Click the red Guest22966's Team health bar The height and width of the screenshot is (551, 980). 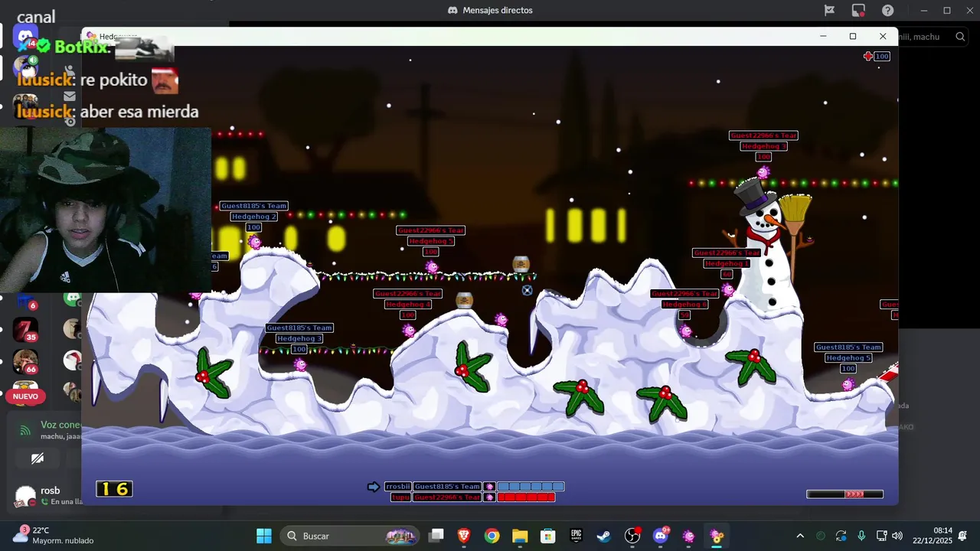526,497
